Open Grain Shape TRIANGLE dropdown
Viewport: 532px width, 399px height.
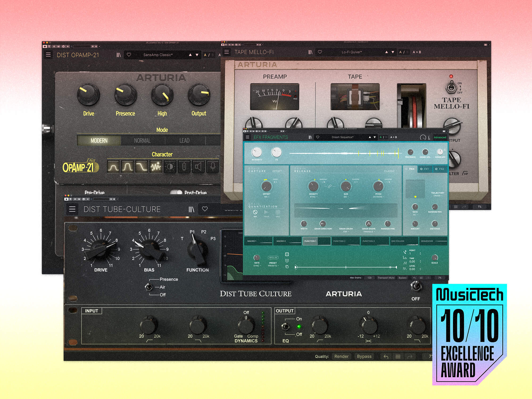pos(369,232)
